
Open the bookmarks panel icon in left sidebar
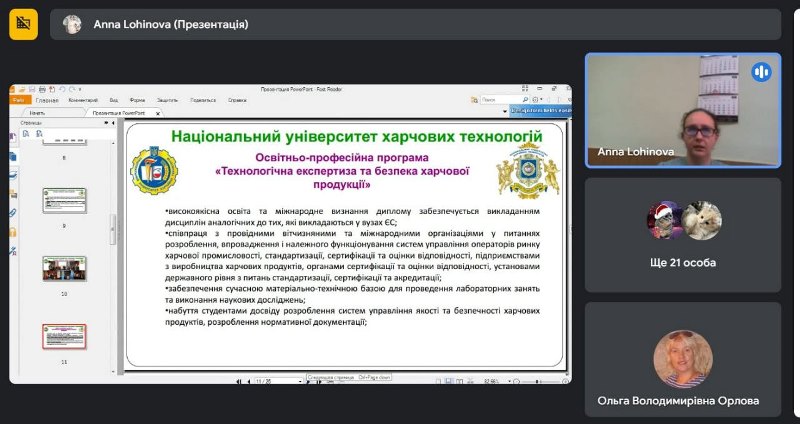13,137
